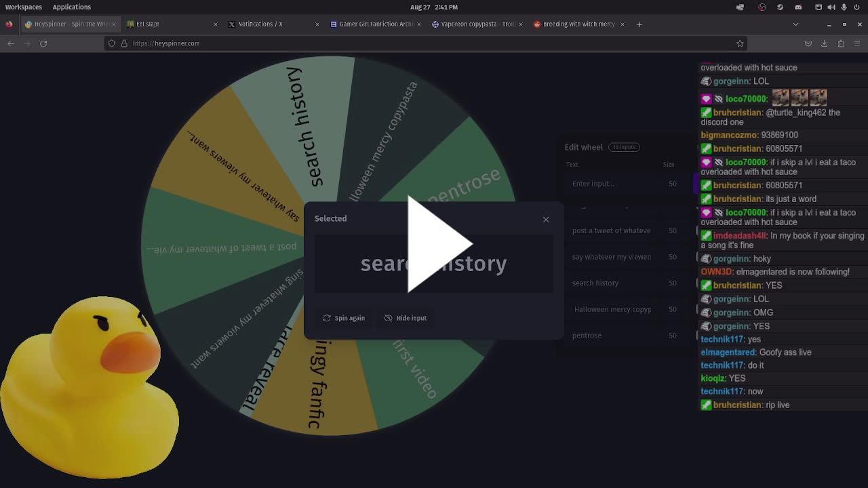The height and width of the screenshot is (488, 868).
Task: Bookmark this page with the star icon
Action: (x=740, y=43)
